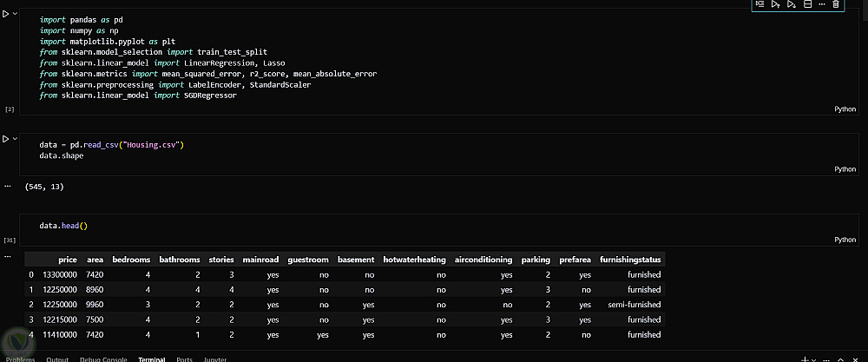Image resolution: width=868 pixels, height=362 pixels.
Task: Switch to the Debug Console tab
Action: click(104, 359)
